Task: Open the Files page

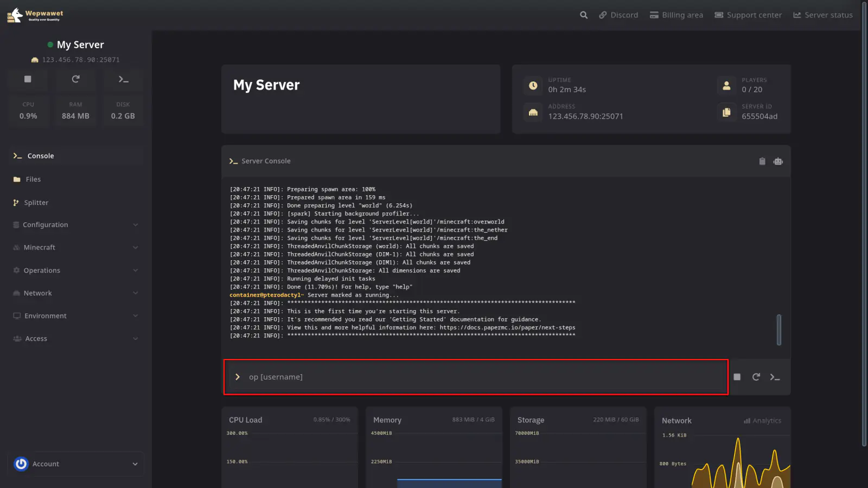Action: [x=33, y=179]
